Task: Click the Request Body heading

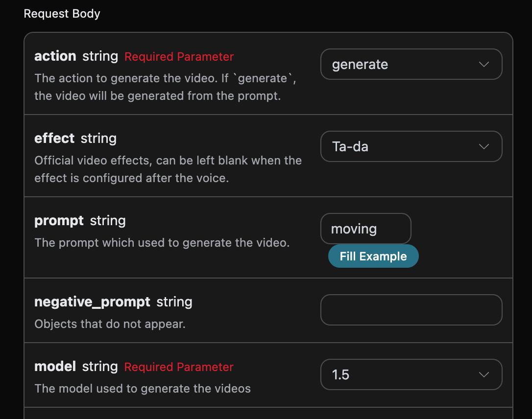Action: pyautogui.click(x=62, y=14)
